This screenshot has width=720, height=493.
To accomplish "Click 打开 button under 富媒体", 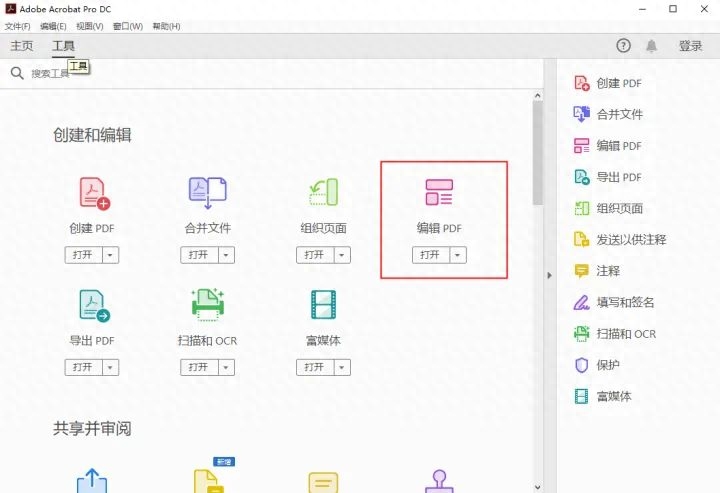I will [x=315, y=367].
